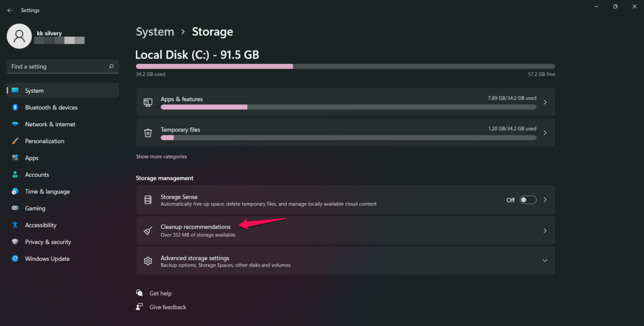Open Cleanup recommendations chevron

[544, 230]
